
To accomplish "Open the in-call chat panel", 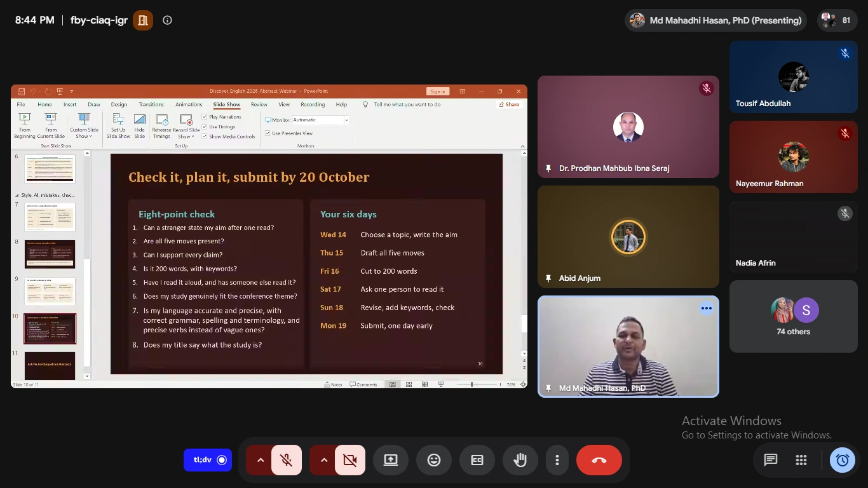I will (x=771, y=460).
